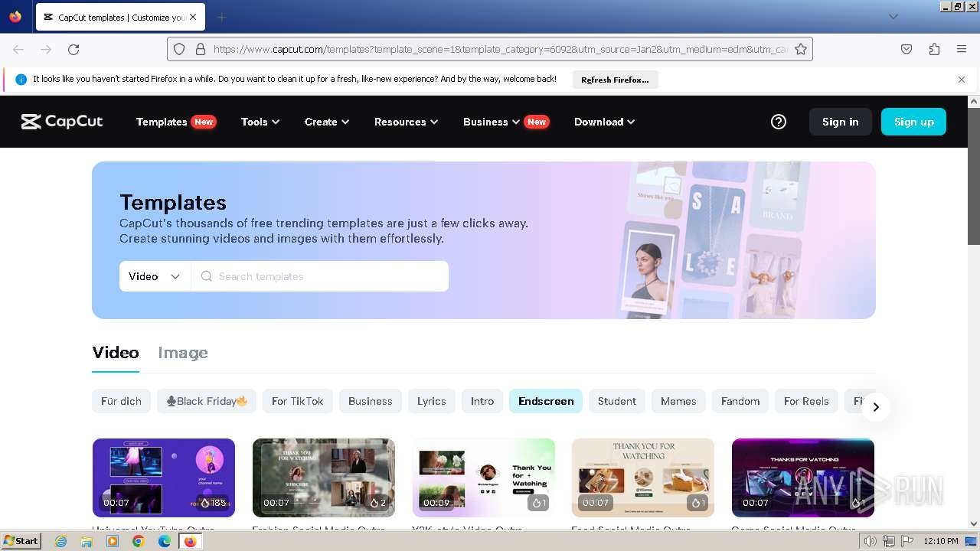
Task: Open Chrome from the taskbar
Action: [x=139, y=541]
